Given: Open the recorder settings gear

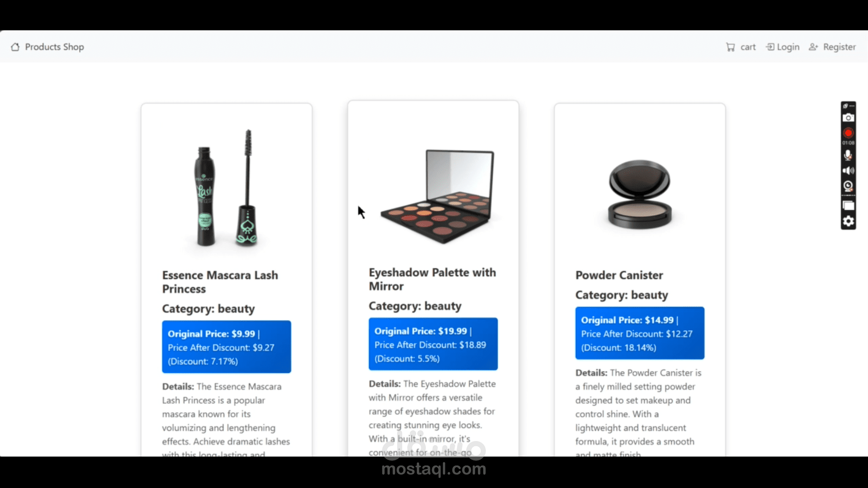Looking at the screenshot, I should click(848, 221).
